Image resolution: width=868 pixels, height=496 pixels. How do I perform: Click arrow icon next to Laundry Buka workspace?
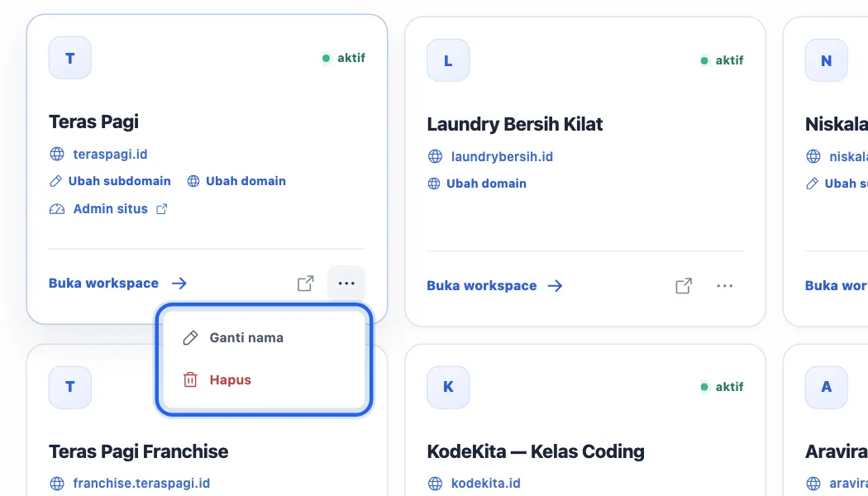tap(556, 286)
